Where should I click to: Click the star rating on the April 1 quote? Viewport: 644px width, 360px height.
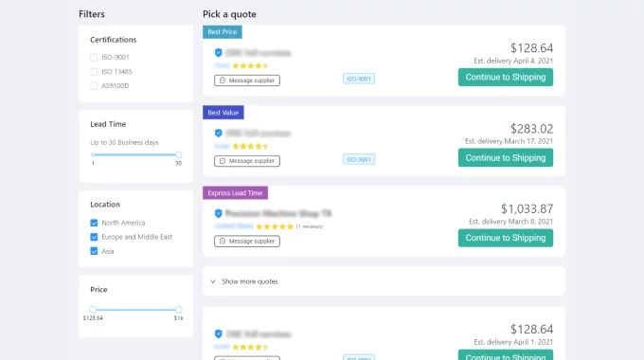(x=251, y=348)
